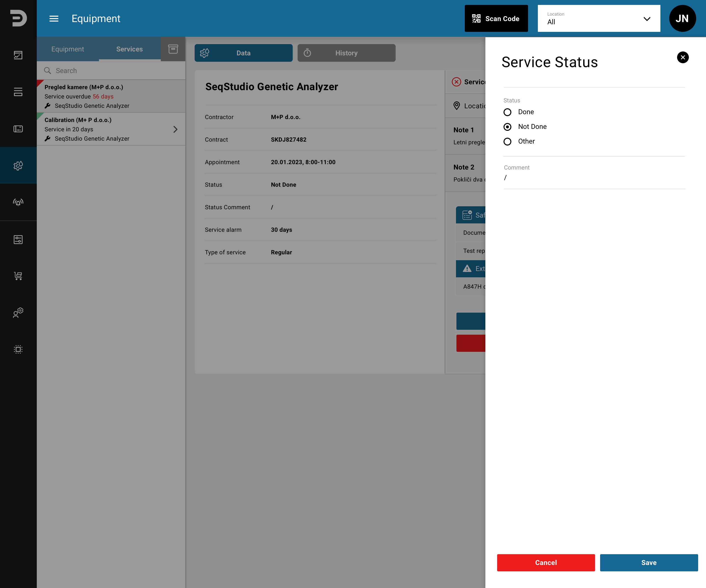The height and width of the screenshot is (588, 706).
Task: Toggle the hamburger navigation menu
Action: pos(54,18)
